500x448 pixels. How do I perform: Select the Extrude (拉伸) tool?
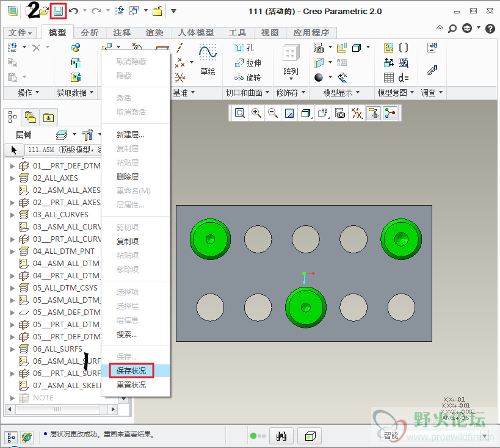pos(248,63)
